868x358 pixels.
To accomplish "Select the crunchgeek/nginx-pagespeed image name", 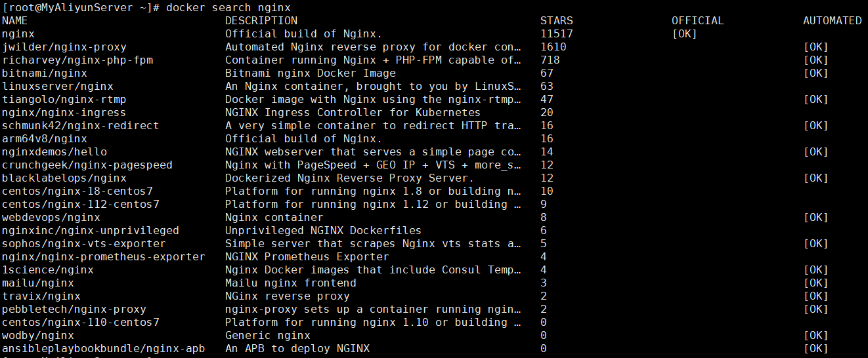I will (x=87, y=165).
